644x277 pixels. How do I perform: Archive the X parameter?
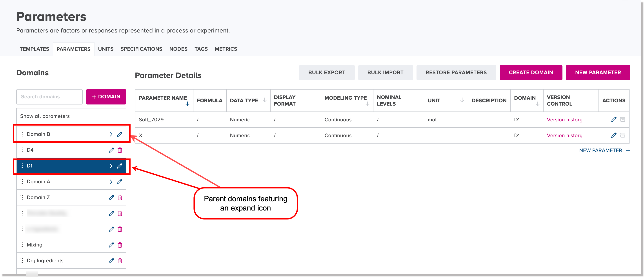(x=622, y=135)
